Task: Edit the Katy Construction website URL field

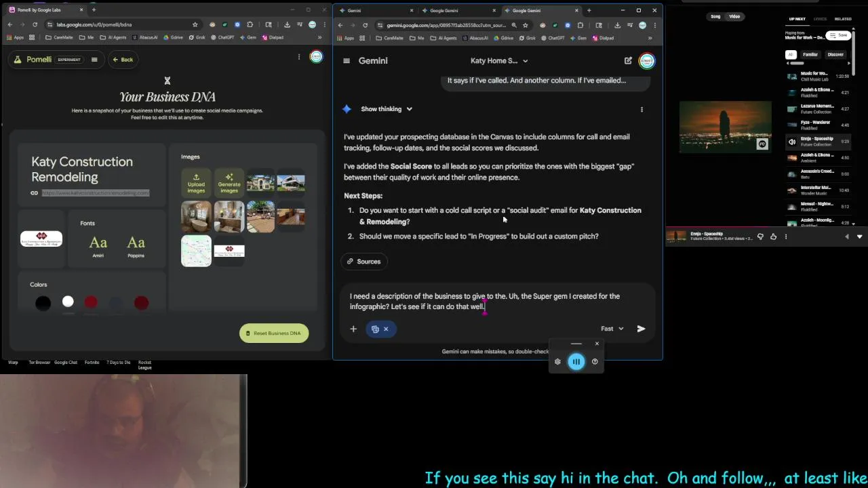Action: pyautogui.click(x=96, y=193)
